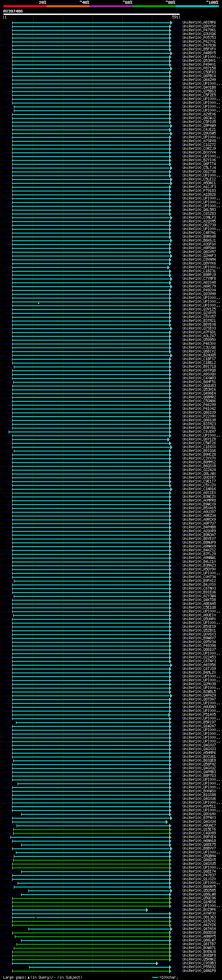Select the UniRef100_B0Z9P6 label

click(199, 910)
